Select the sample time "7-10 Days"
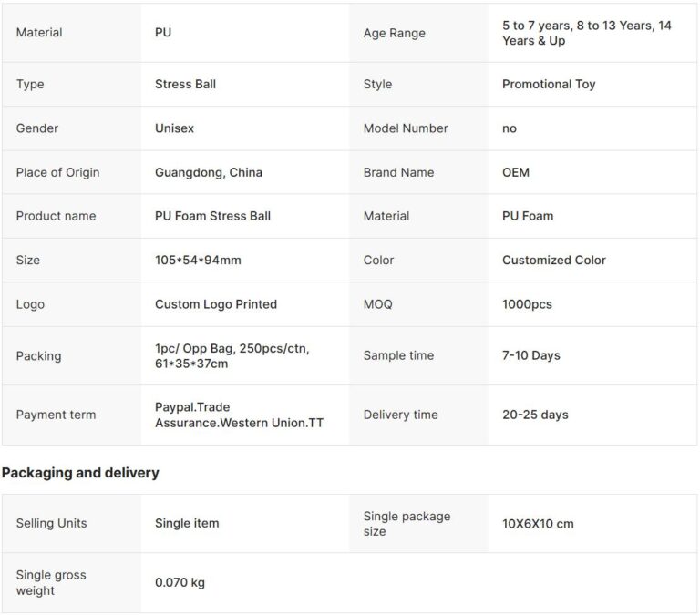Viewport: 700px width, 615px height. pyautogui.click(x=531, y=355)
